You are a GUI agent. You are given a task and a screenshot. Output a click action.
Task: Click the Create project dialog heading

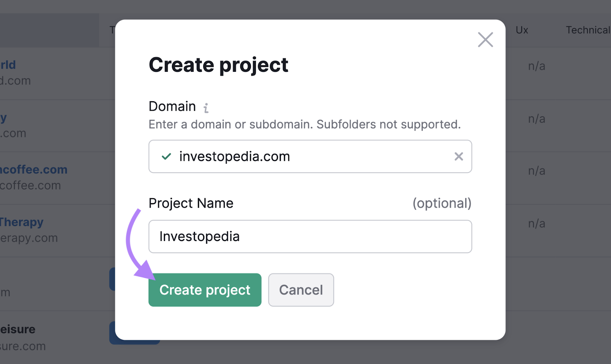coord(218,65)
